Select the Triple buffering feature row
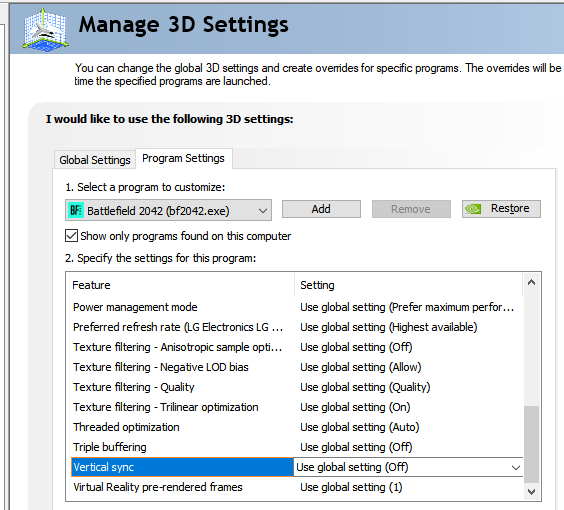 (297, 447)
